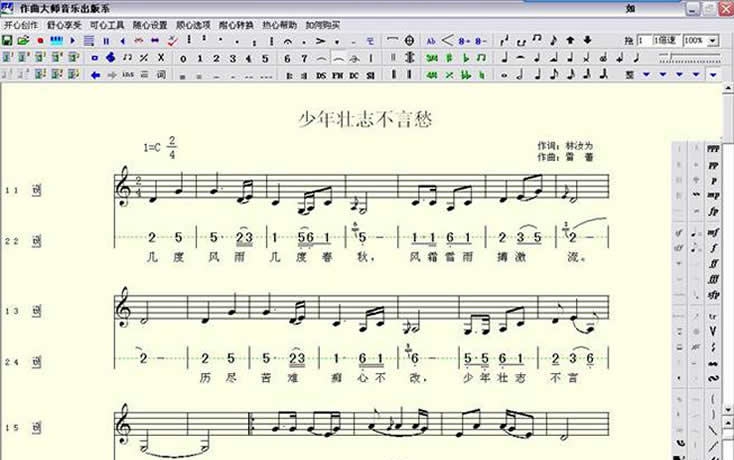This screenshot has width=734, height=460.
Task: Expand the rightmost blue dropdown arrow in toolbar
Action: [713, 75]
